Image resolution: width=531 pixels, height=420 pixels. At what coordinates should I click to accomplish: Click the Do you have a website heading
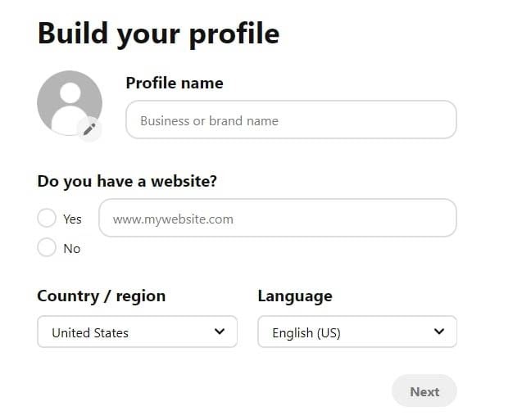point(127,182)
